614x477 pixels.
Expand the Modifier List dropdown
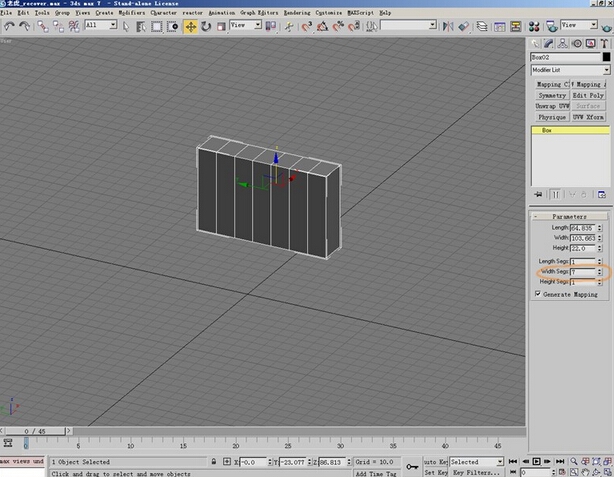570,70
